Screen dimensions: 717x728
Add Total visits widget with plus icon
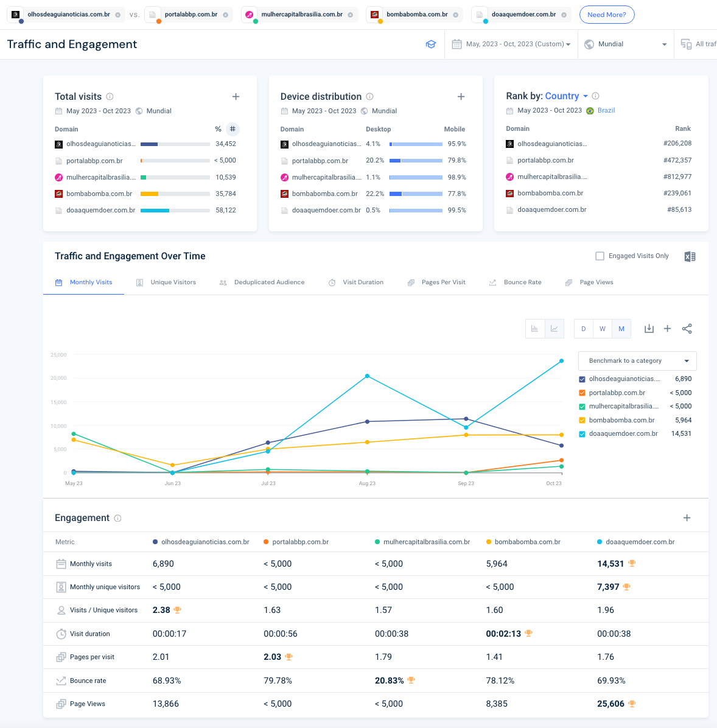(x=236, y=97)
